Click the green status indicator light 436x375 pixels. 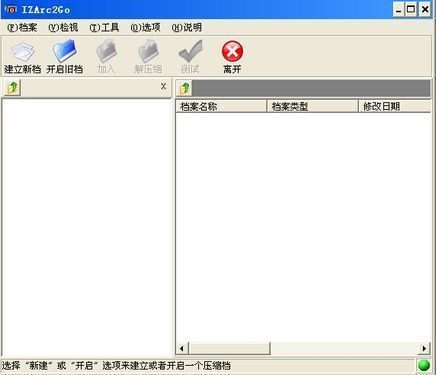point(424,365)
